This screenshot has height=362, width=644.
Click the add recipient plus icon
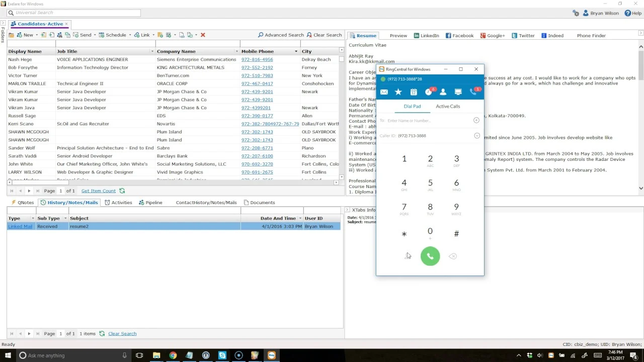(x=476, y=120)
